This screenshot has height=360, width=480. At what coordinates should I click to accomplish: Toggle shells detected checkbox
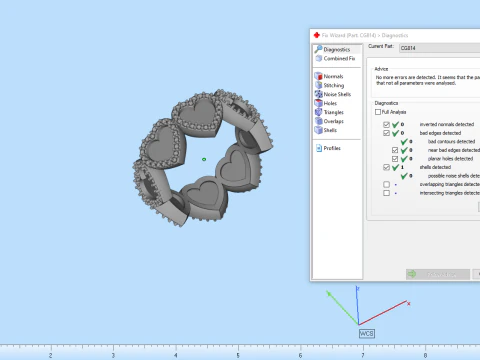click(386, 167)
